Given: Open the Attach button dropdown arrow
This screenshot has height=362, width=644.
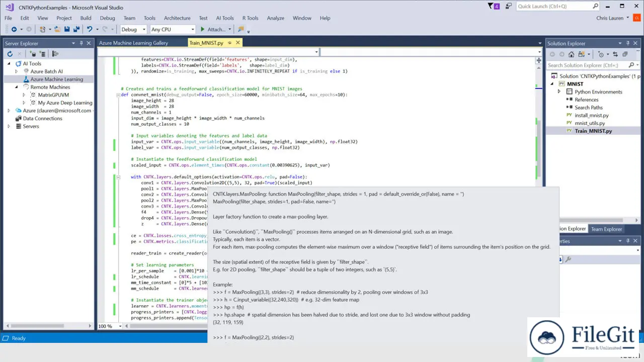Looking at the screenshot, I should tap(230, 30).
